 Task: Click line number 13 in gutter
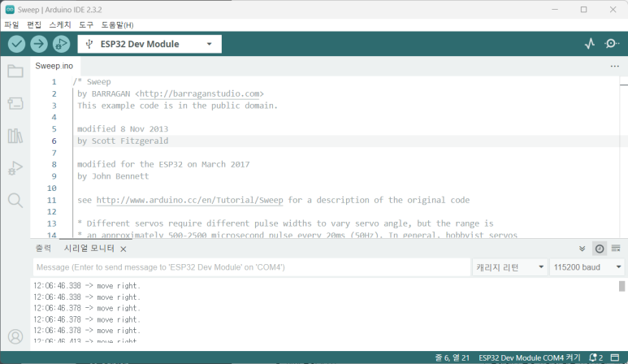pos(52,223)
